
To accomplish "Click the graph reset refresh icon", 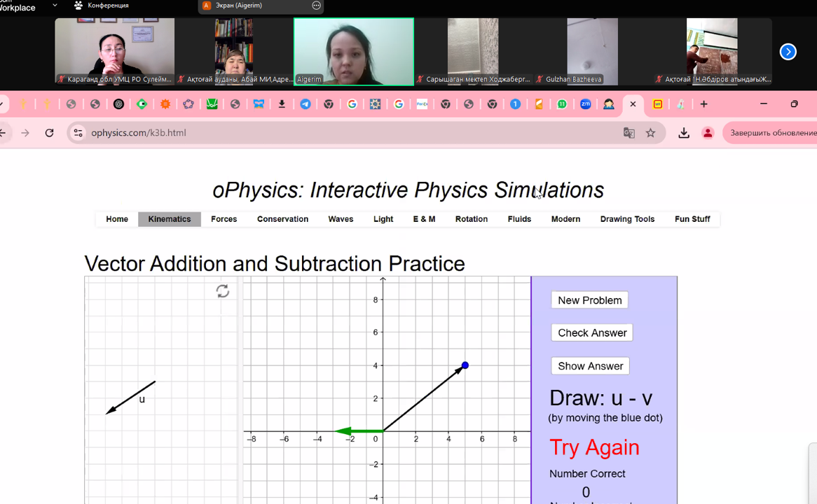I will point(223,291).
